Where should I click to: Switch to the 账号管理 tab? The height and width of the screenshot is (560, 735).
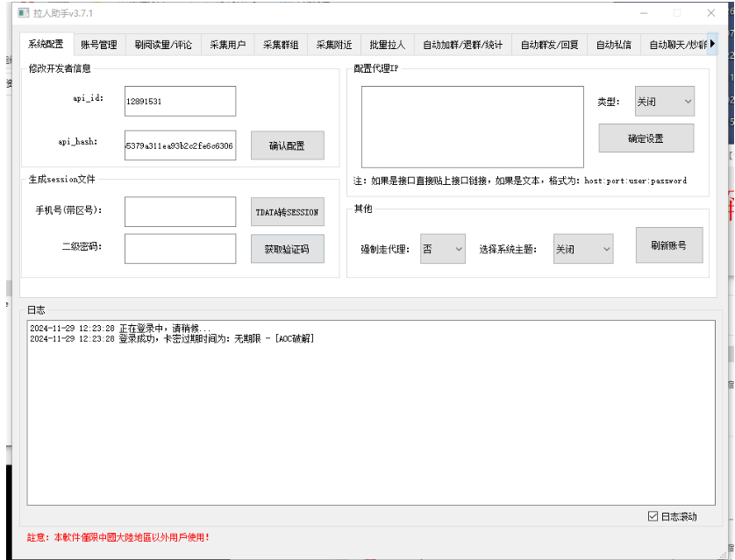click(x=98, y=45)
